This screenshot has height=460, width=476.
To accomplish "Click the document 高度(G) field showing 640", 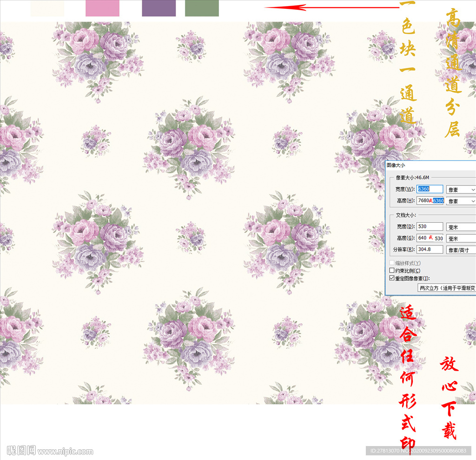I will pyautogui.click(x=430, y=238).
